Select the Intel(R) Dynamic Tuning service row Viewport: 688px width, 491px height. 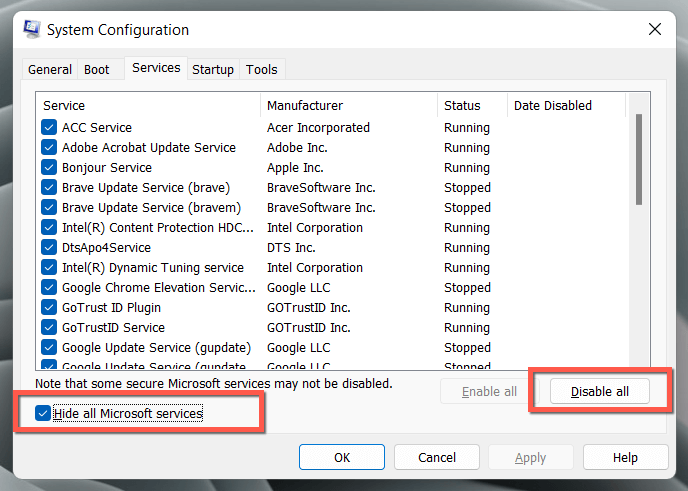pyautogui.click(x=153, y=268)
